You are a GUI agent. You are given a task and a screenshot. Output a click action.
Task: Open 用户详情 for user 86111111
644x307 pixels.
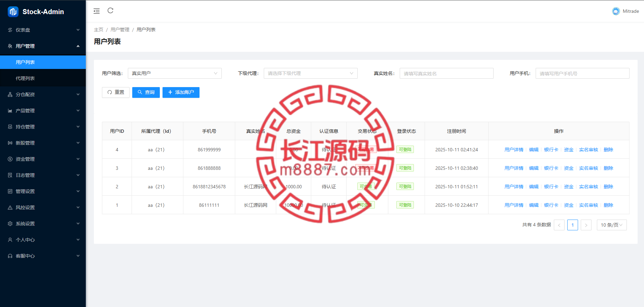click(x=514, y=205)
